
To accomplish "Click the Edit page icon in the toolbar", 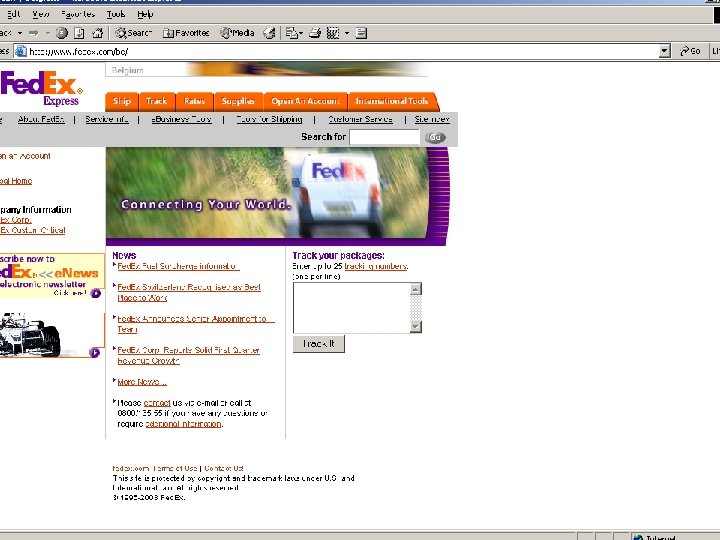I will pos(333,33).
